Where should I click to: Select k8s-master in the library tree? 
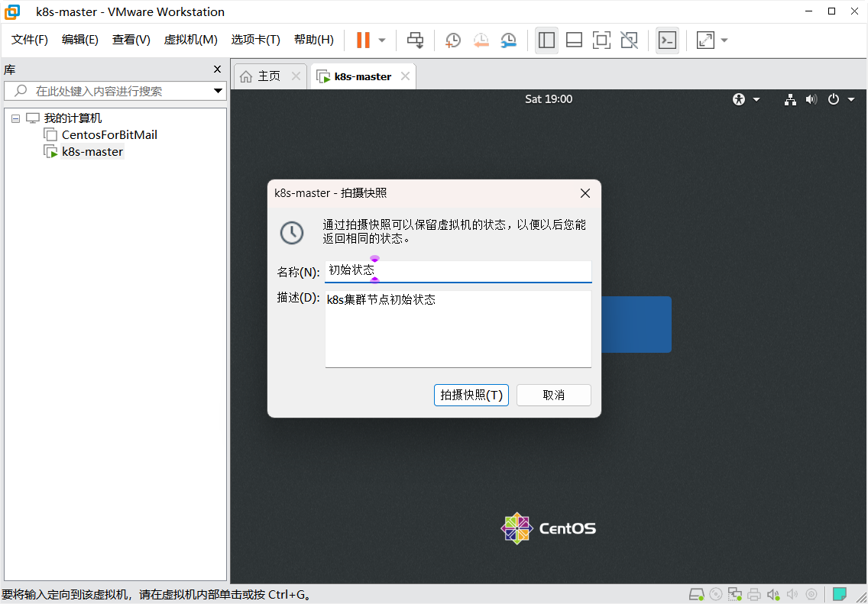click(92, 151)
